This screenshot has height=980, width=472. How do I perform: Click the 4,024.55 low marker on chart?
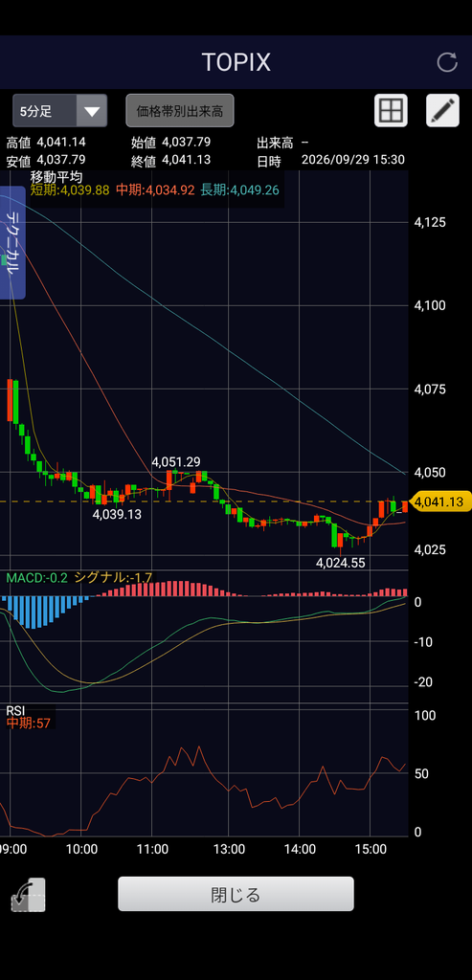(341, 563)
